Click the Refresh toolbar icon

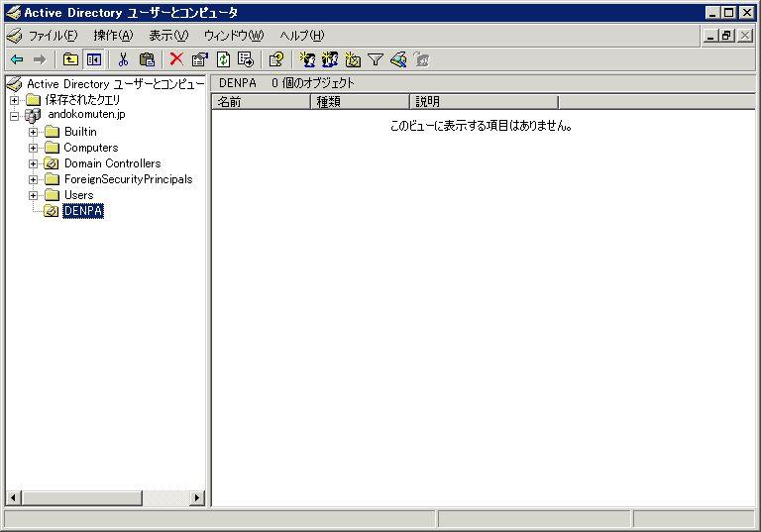coord(223,59)
